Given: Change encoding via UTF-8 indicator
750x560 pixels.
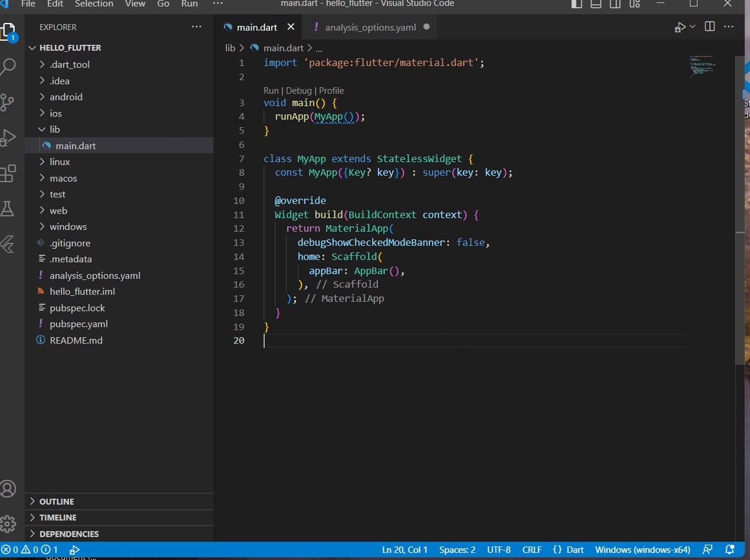Looking at the screenshot, I should [x=499, y=550].
